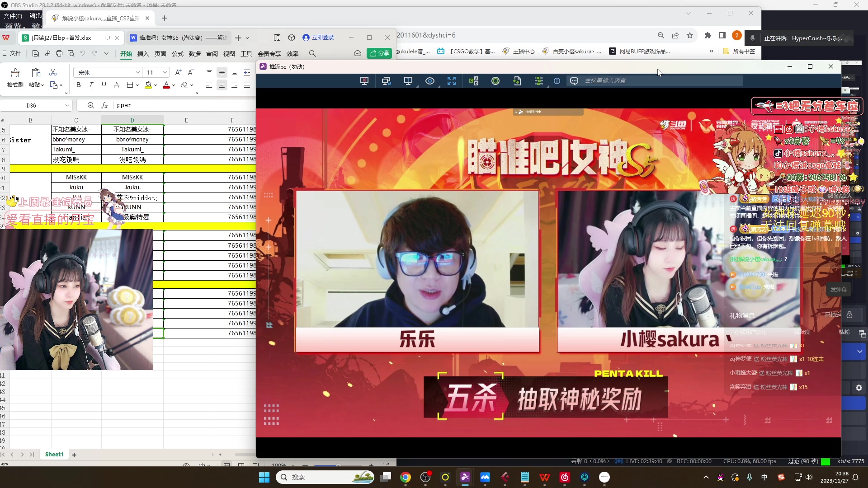This screenshot has height=488, width=868.
Task: Click the info icon in the streaming toolbar
Action: point(557,81)
